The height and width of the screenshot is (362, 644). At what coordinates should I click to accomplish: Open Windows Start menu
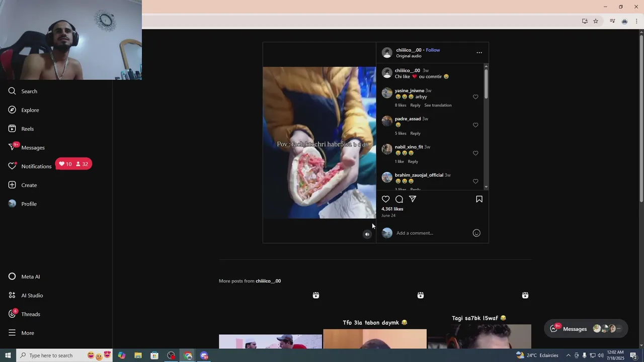pyautogui.click(x=8, y=355)
